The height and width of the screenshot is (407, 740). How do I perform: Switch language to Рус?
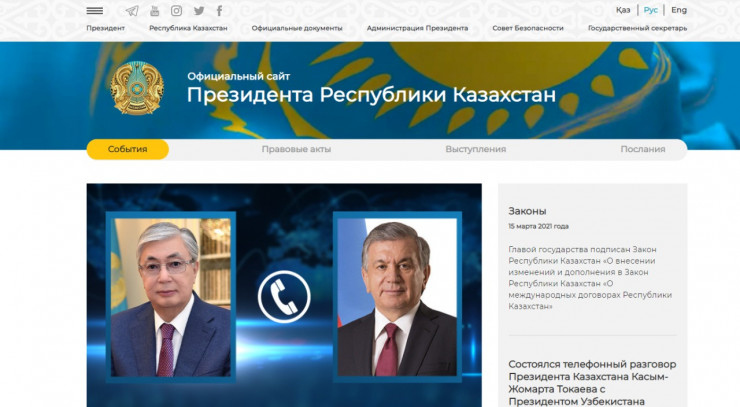point(651,10)
